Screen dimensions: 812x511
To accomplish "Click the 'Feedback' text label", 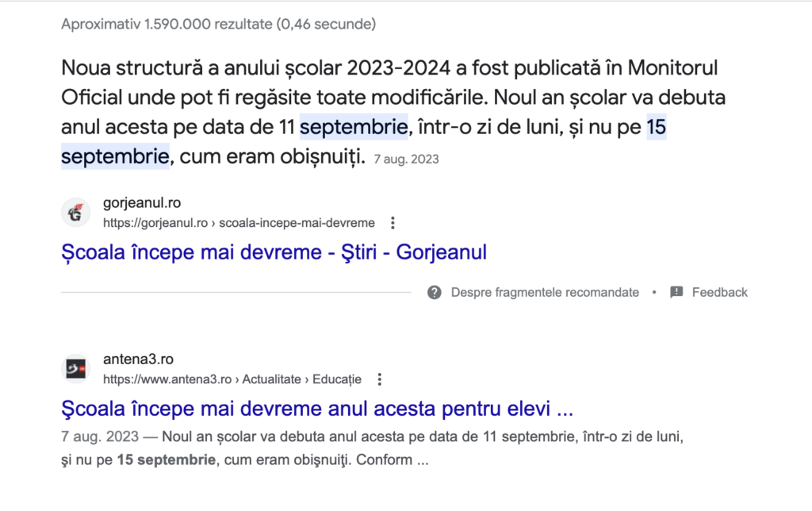I will pos(719,292).
